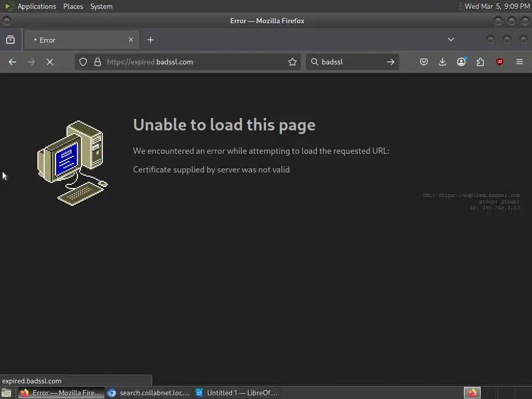Expand the list all tabs dropdown

point(451,39)
